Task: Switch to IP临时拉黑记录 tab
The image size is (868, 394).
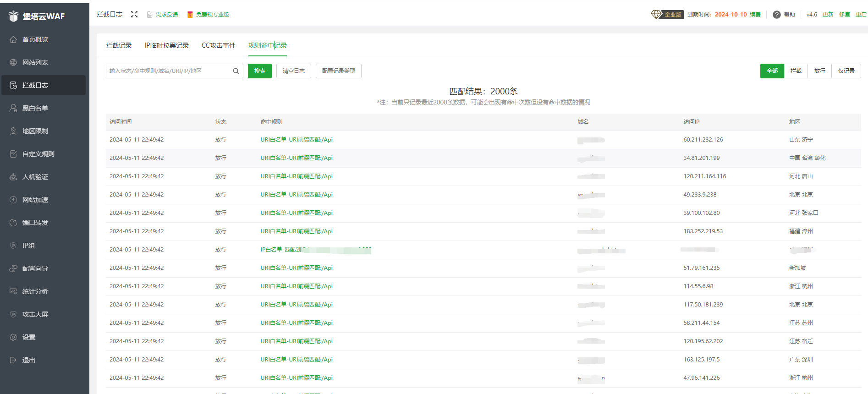Action: 167,45
